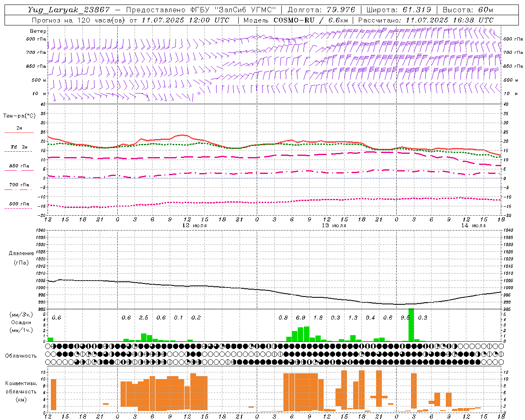The height and width of the screenshot is (420, 525).
Task: Click the Модель COSMO-RU / 6.6км text
Action: point(296,20)
